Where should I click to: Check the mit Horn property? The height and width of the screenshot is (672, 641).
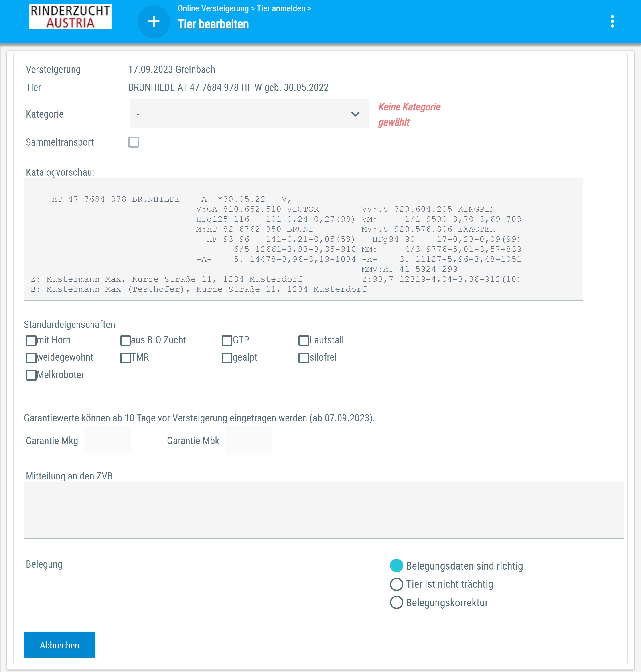(31, 340)
